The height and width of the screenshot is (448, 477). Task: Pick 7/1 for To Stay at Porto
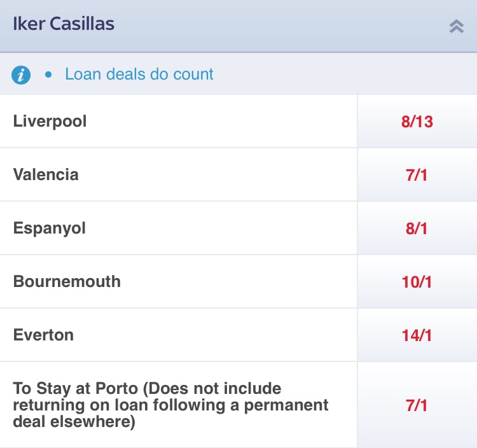point(417,405)
